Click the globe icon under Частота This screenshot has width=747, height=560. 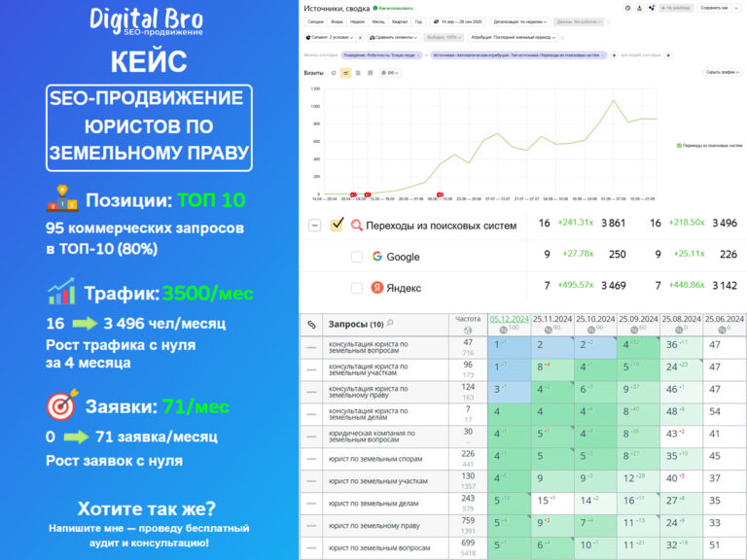[468, 330]
